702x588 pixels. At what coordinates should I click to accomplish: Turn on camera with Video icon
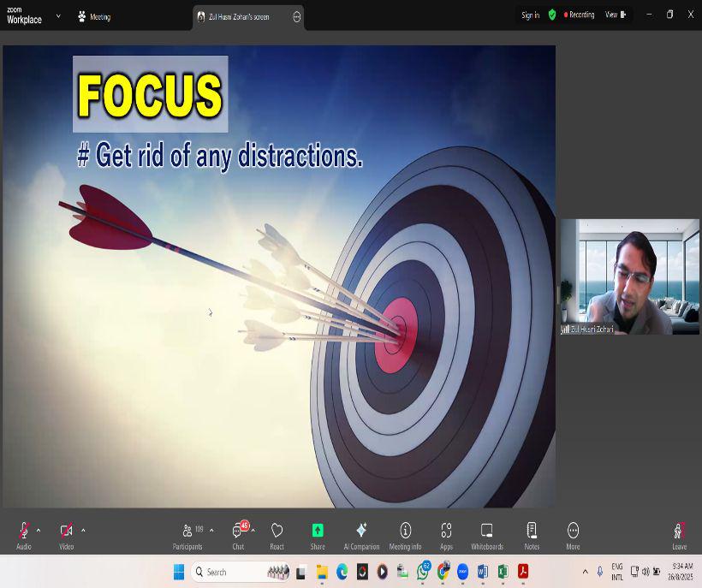(66, 532)
